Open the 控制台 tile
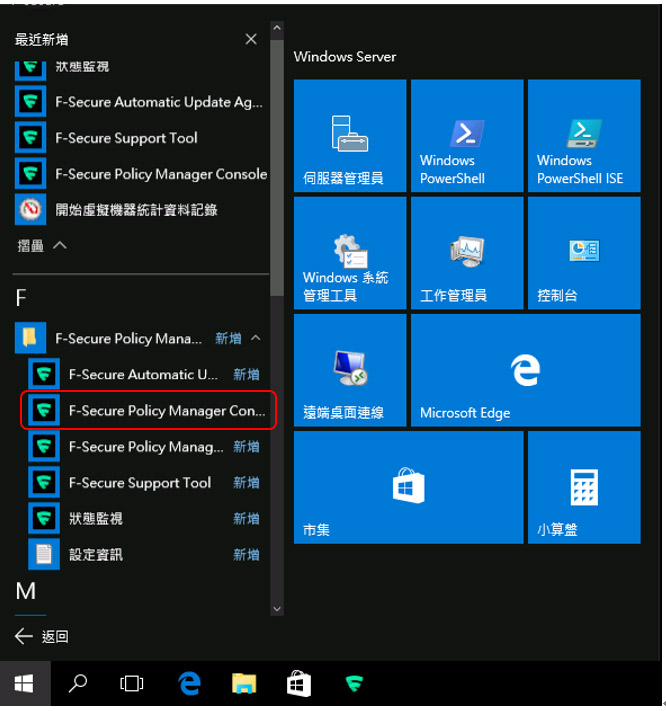This screenshot has width=666, height=711. [x=584, y=253]
